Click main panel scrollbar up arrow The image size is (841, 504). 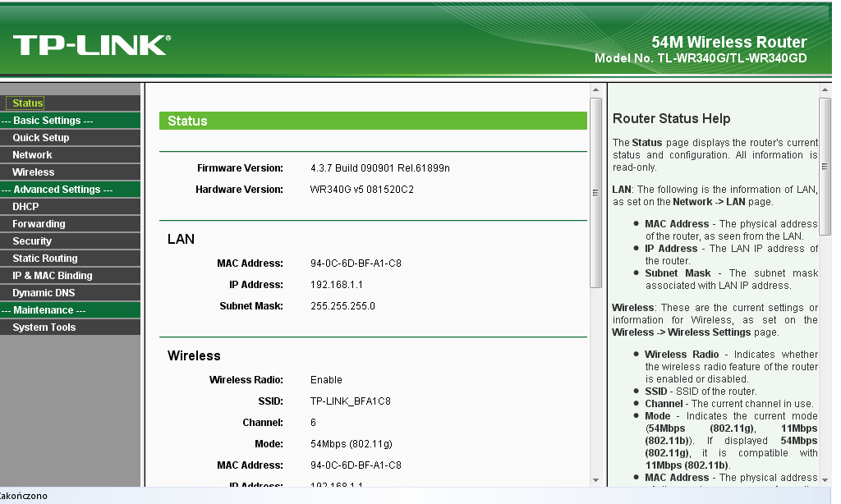595,89
